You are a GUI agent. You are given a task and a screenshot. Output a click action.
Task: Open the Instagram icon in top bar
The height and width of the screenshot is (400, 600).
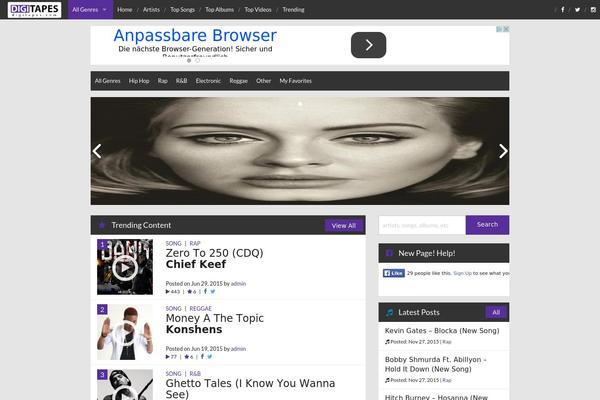coord(593,10)
